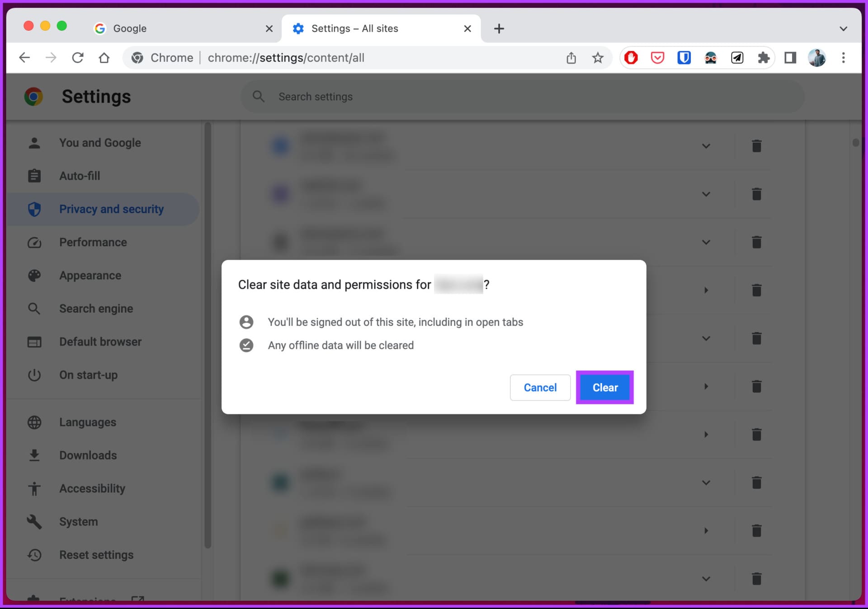Open Auto-fill settings
868x609 pixels.
(x=103, y=176)
